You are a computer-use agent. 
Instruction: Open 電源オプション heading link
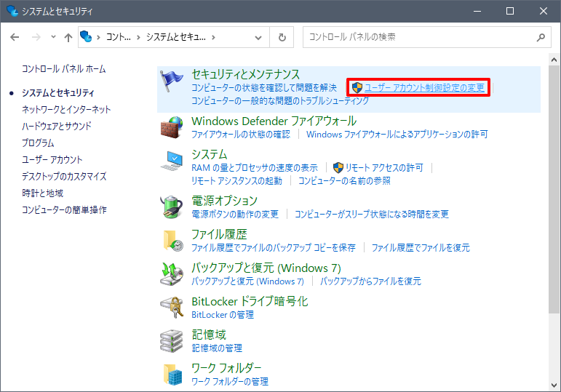click(x=224, y=201)
